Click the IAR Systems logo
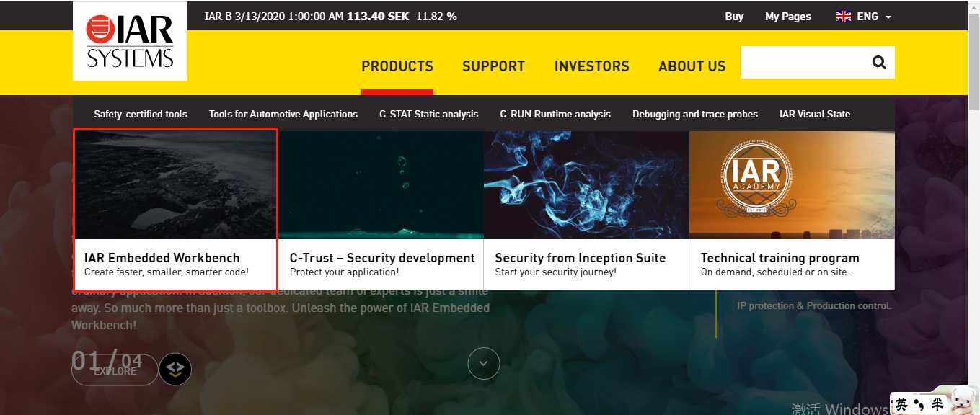Screen dimensions: 980x415 130,41
